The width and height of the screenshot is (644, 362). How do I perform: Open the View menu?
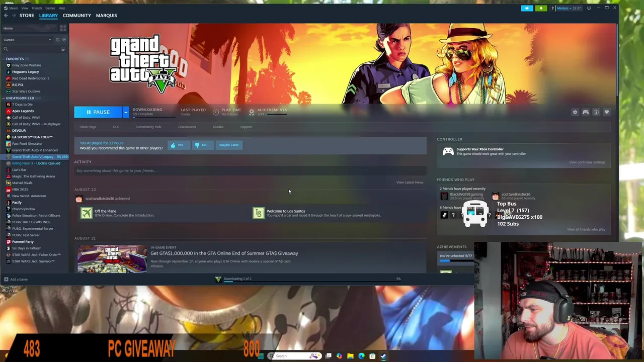(x=25, y=8)
